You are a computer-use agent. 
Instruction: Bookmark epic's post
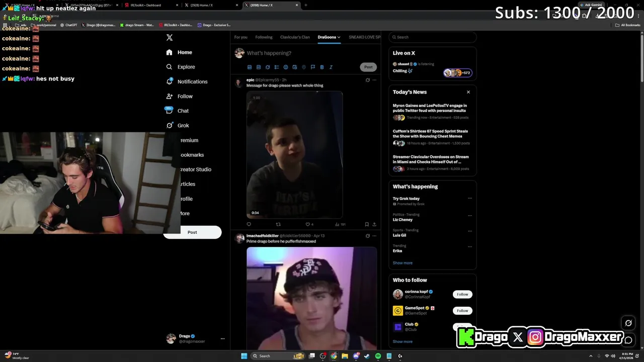pos(367,224)
